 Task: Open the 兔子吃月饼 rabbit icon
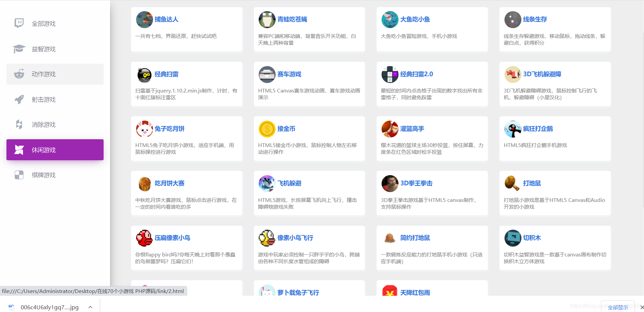click(145, 129)
